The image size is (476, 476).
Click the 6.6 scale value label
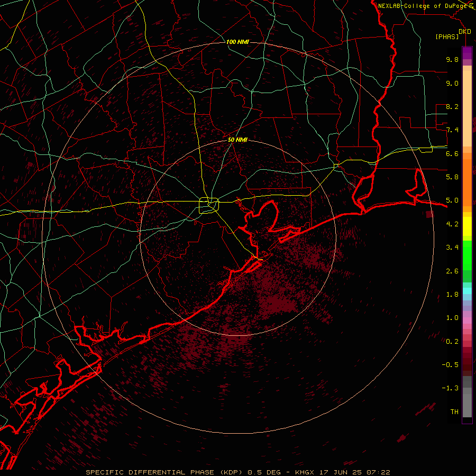(x=452, y=153)
